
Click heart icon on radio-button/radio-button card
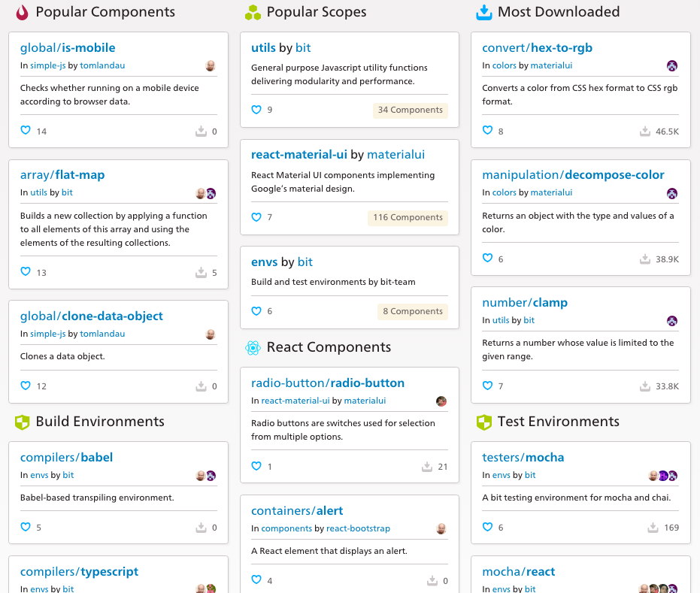tap(256, 466)
